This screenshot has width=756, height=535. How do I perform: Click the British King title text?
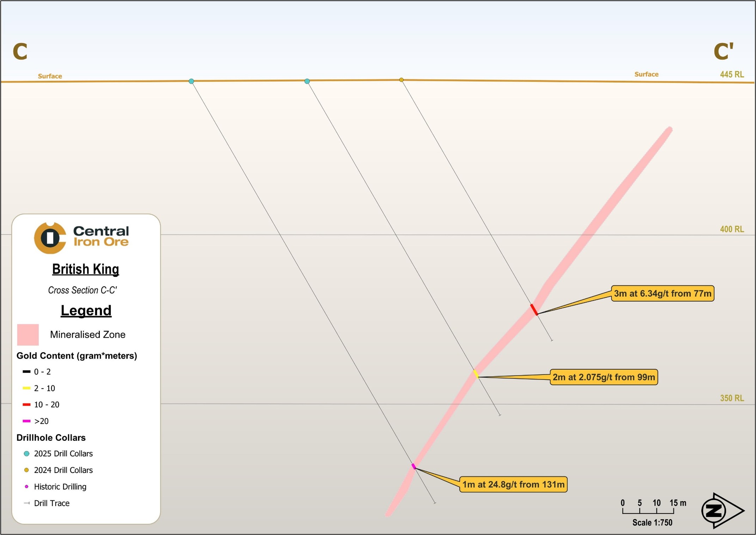click(86, 269)
